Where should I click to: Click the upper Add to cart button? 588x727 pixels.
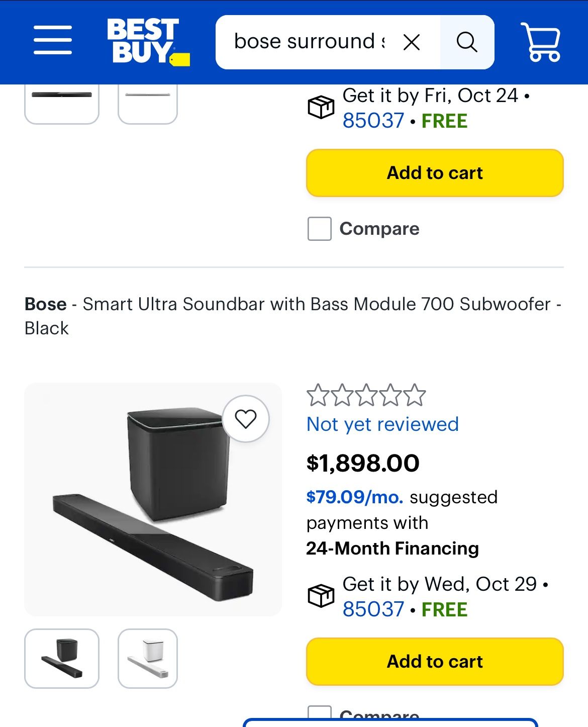pyautogui.click(x=434, y=172)
